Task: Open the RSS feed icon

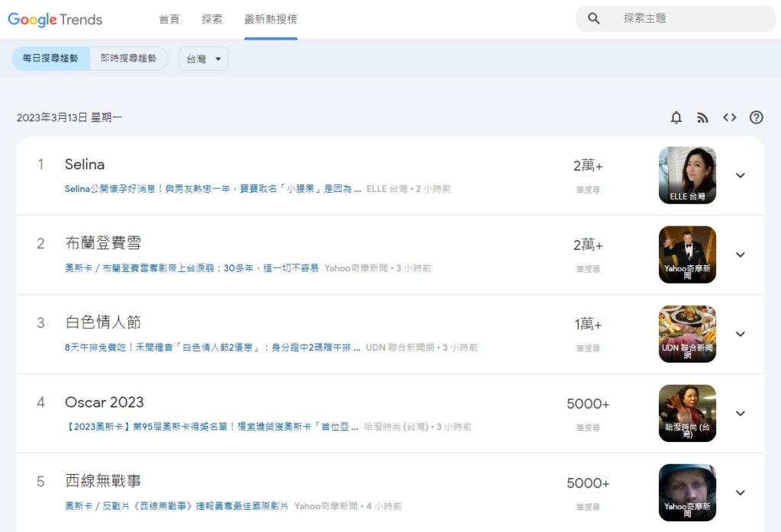Action: 702,117
